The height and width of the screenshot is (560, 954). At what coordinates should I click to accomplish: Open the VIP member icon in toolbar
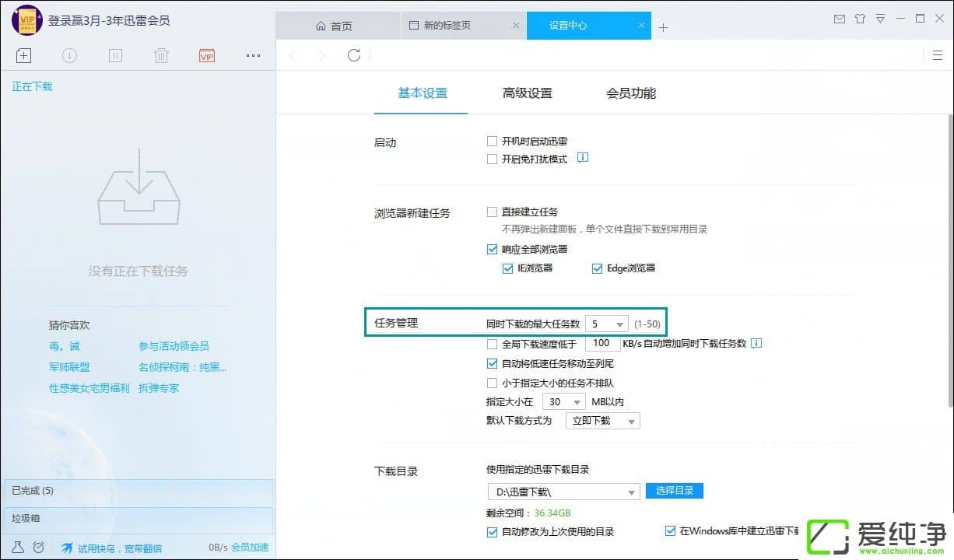coord(206,55)
